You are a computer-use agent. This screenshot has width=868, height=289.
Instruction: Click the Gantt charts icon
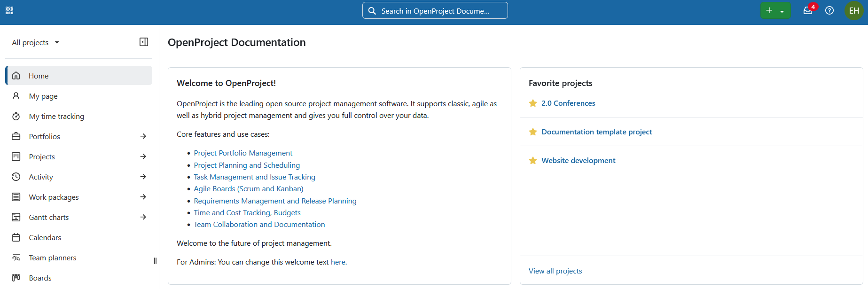[16, 217]
